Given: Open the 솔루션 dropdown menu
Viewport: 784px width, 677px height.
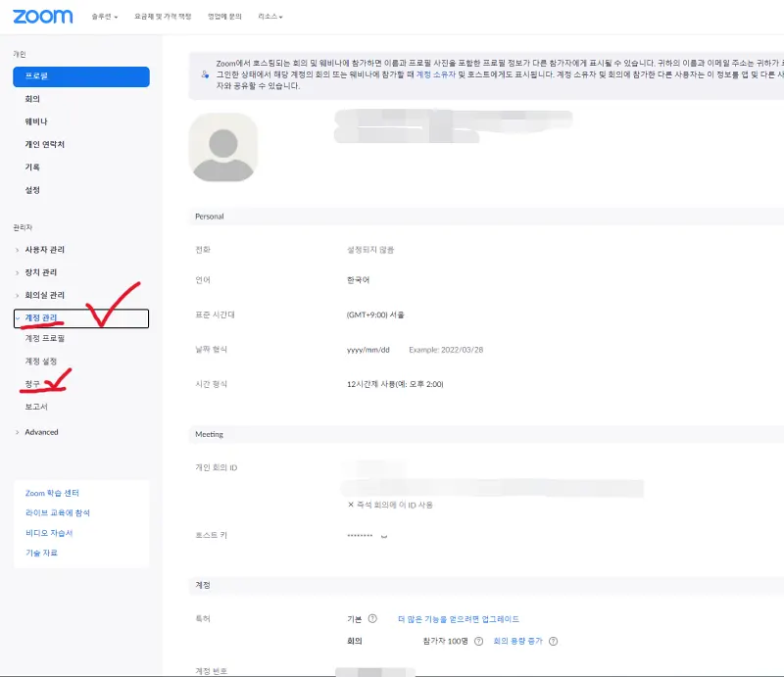Looking at the screenshot, I should tap(105, 17).
